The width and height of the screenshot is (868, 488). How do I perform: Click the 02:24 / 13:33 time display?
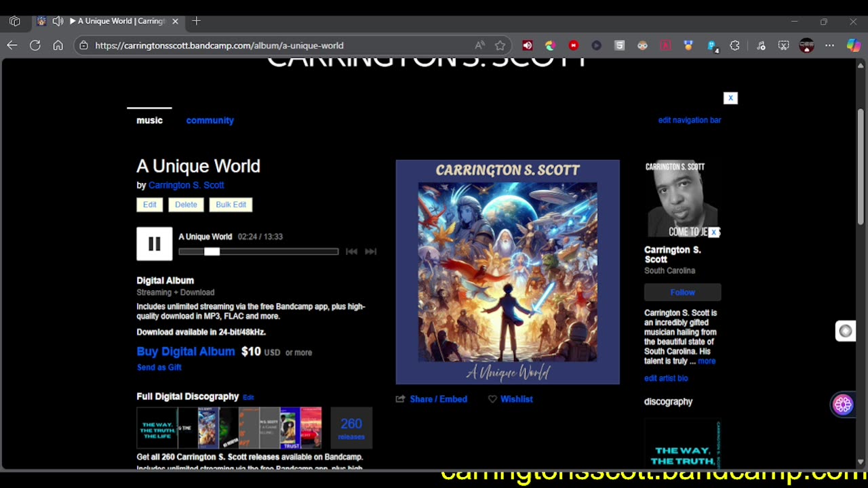tap(260, 237)
